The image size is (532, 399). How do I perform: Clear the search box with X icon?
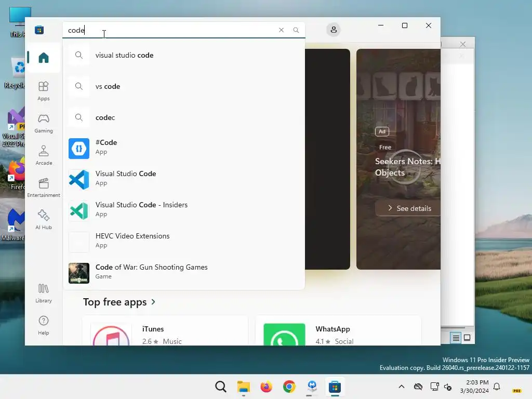point(281,30)
